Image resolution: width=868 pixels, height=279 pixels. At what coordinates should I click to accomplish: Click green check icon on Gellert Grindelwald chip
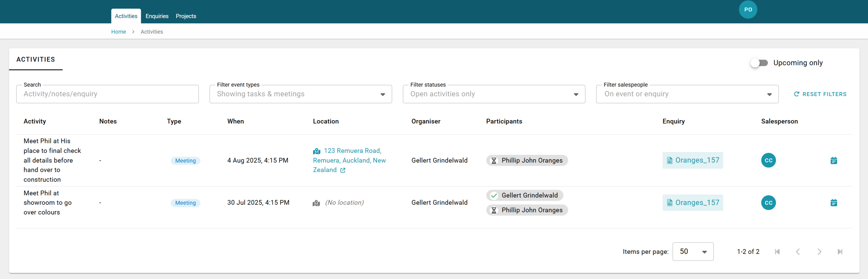click(494, 196)
